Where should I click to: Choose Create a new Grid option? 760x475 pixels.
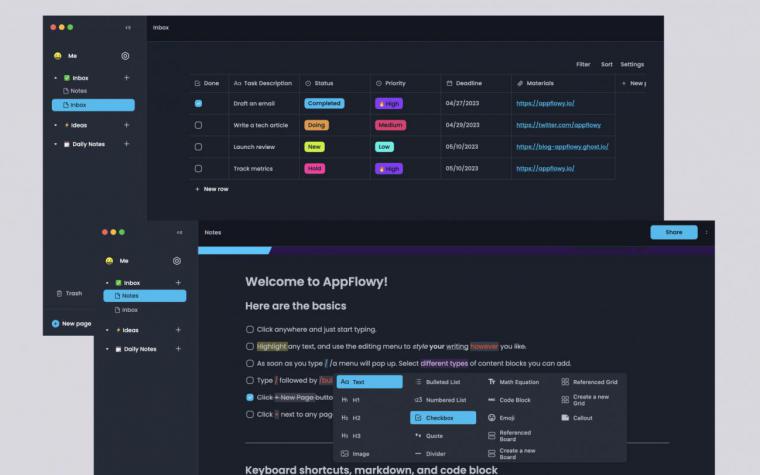[x=586, y=400]
